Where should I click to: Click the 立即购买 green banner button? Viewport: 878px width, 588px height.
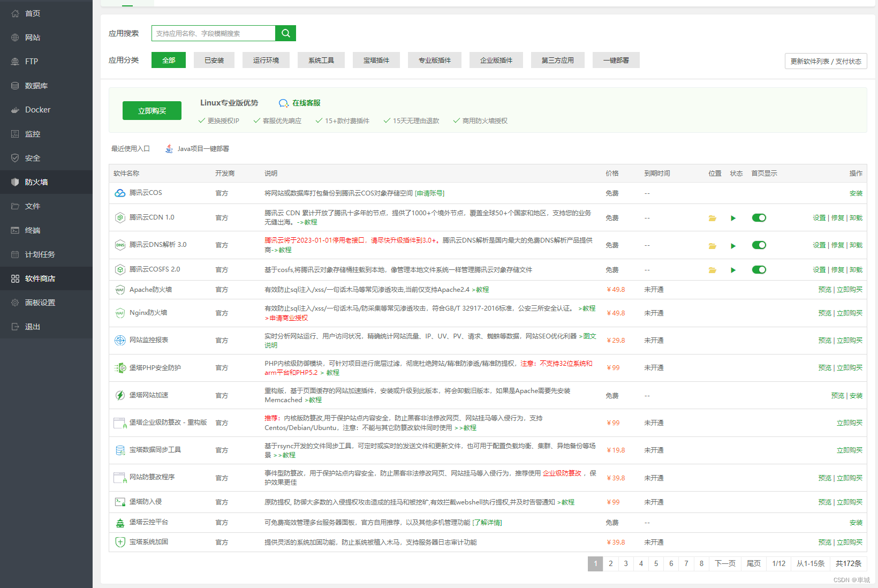[152, 111]
